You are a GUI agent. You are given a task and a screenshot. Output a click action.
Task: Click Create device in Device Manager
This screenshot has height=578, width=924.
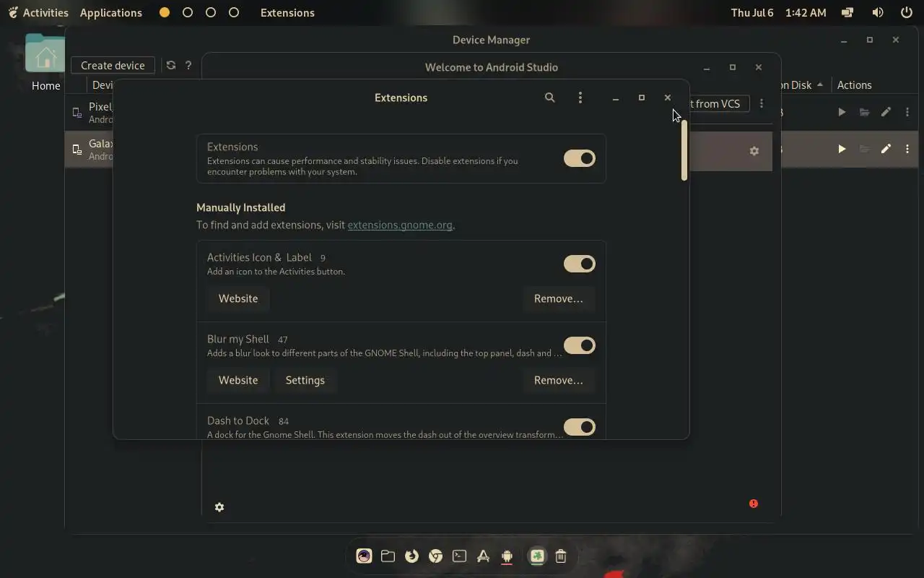click(x=113, y=65)
